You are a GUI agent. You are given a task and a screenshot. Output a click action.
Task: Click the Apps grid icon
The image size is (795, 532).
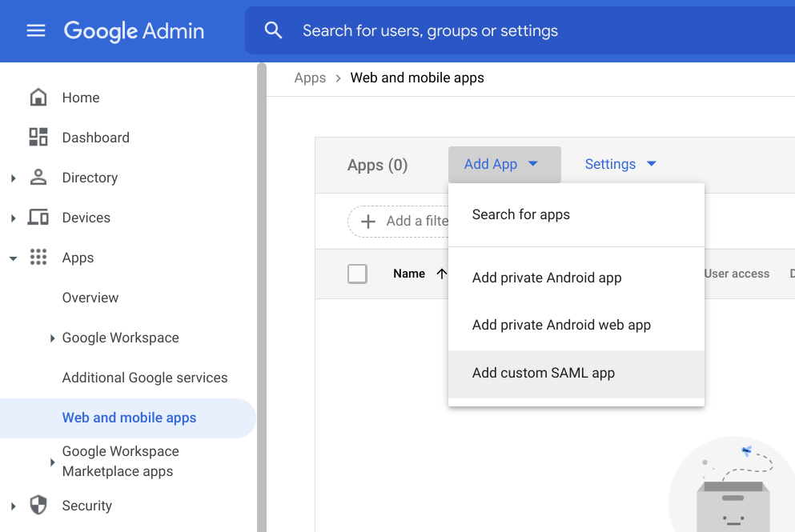38,258
